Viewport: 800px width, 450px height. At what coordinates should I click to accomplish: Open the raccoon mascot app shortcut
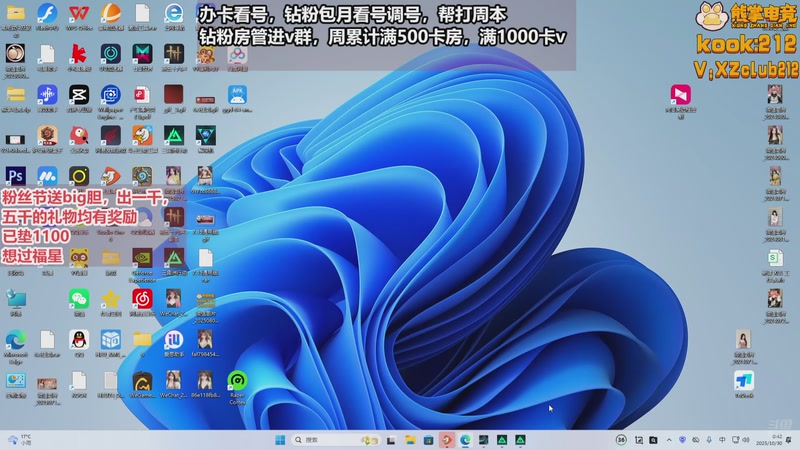79,258
